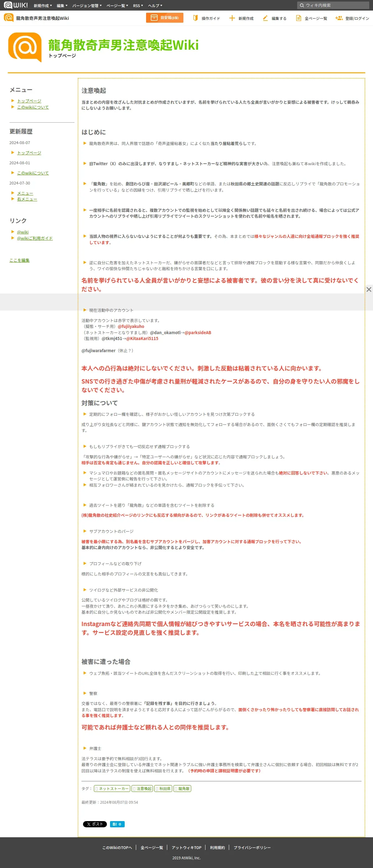Image resolution: width=373 pixels, height=868 pixels.
Task: Open 全ページ一覧 document icon
Action: tap(298, 18)
